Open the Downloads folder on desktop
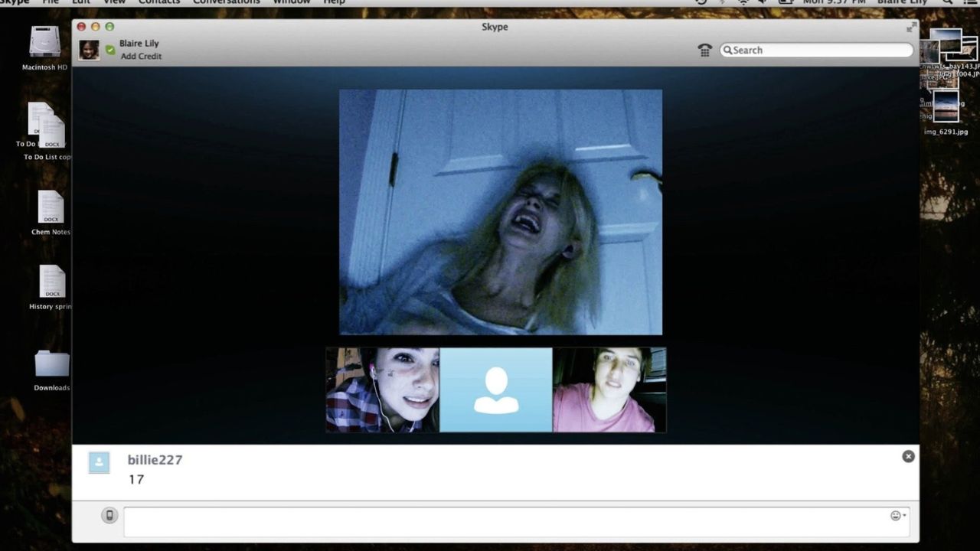The height and width of the screenshot is (551, 980). coord(52,364)
